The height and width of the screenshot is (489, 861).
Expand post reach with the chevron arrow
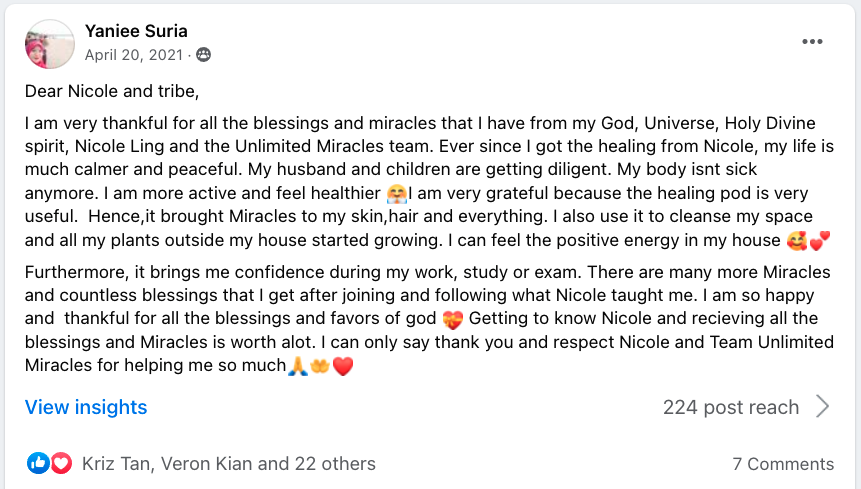point(823,406)
